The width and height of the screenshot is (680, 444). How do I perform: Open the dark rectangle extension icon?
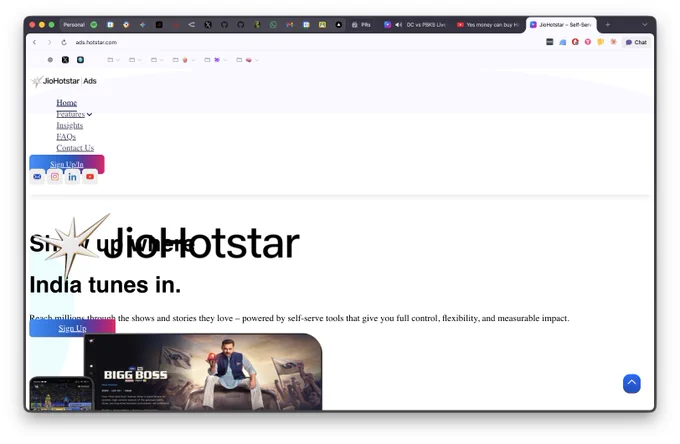549,42
